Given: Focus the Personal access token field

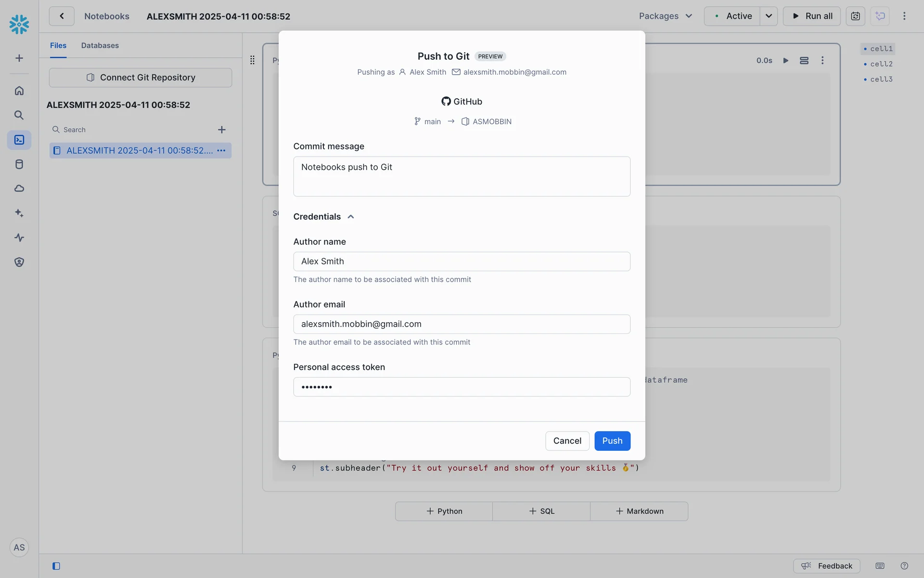Looking at the screenshot, I should [x=462, y=387].
